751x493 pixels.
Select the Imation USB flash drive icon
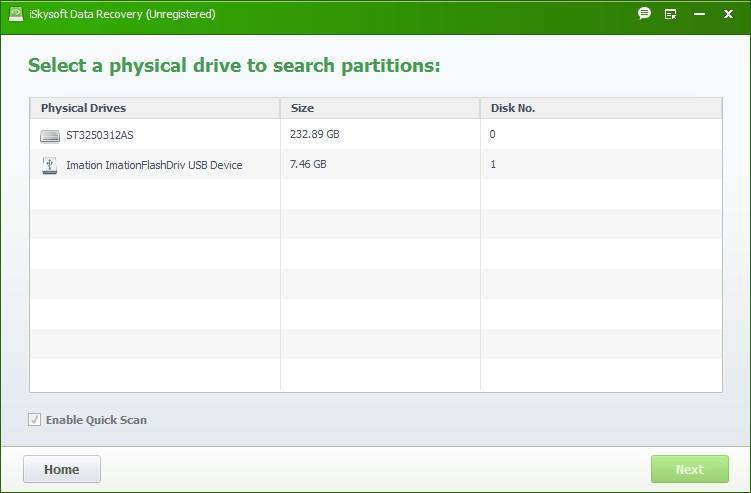point(50,165)
